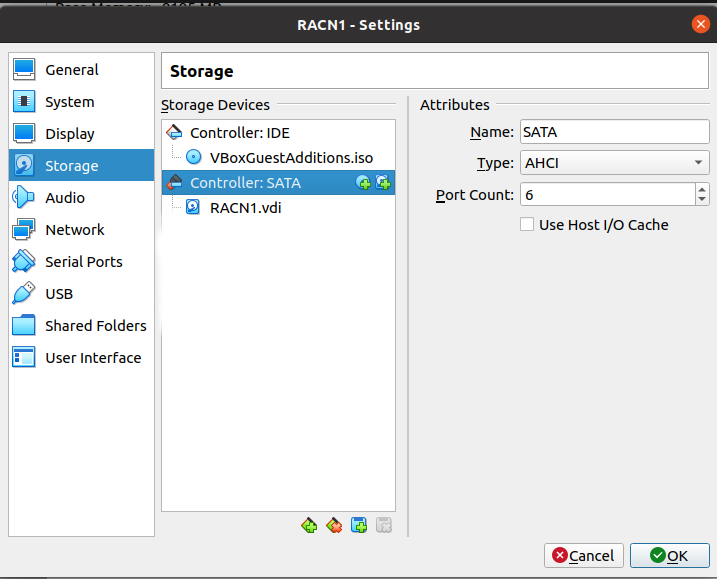Select VBoxGuestAdditions.iso optical disk entry
Viewport: 717px width, 579px height.
(x=278, y=158)
